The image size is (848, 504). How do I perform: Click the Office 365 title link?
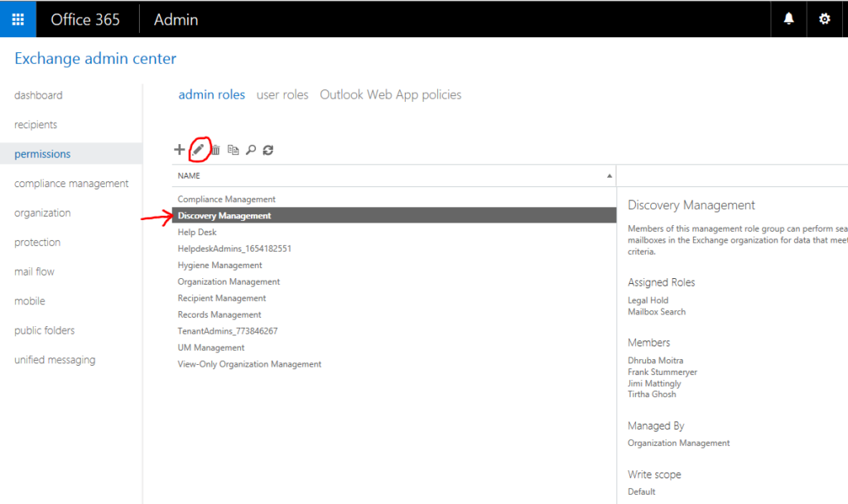click(x=85, y=19)
